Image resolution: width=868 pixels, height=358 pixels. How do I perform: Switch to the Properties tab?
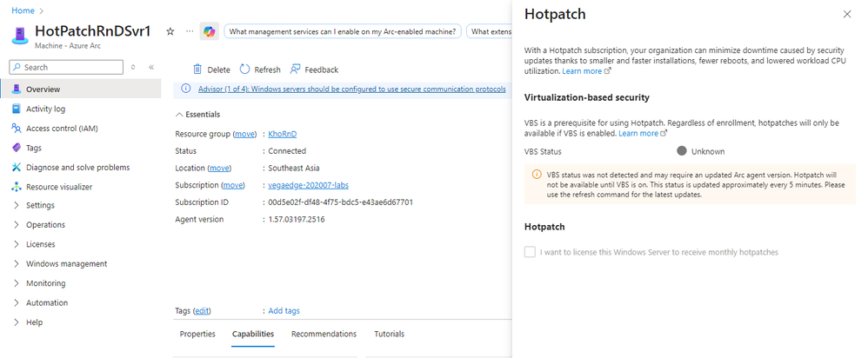pyautogui.click(x=197, y=334)
